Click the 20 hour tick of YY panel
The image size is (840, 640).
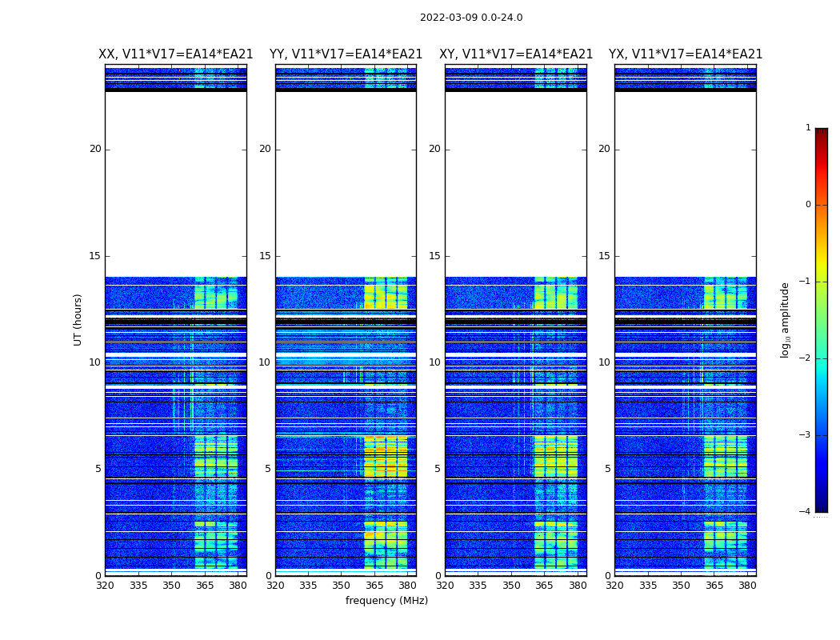pyautogui.click(x=265, y=149)
